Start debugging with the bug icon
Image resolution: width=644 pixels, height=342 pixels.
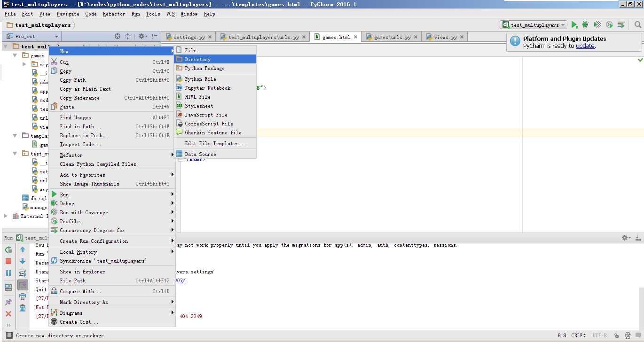[x=586, y=25]
